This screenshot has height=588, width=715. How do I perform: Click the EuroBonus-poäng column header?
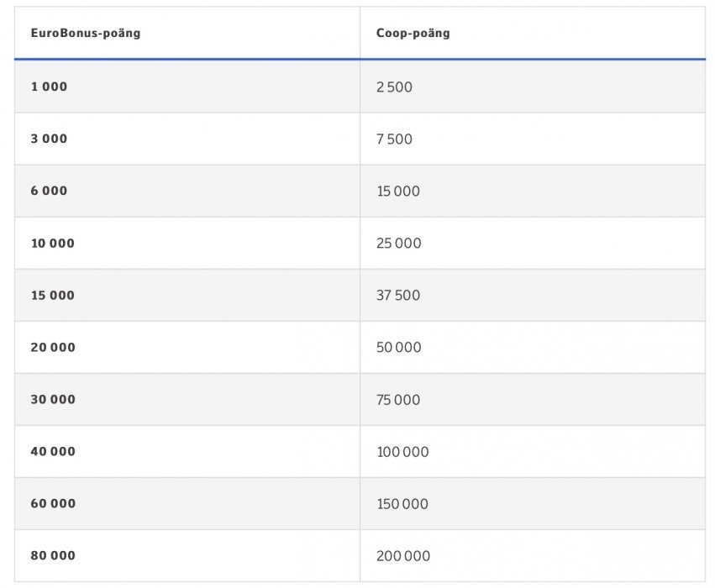tap(85, 34)
